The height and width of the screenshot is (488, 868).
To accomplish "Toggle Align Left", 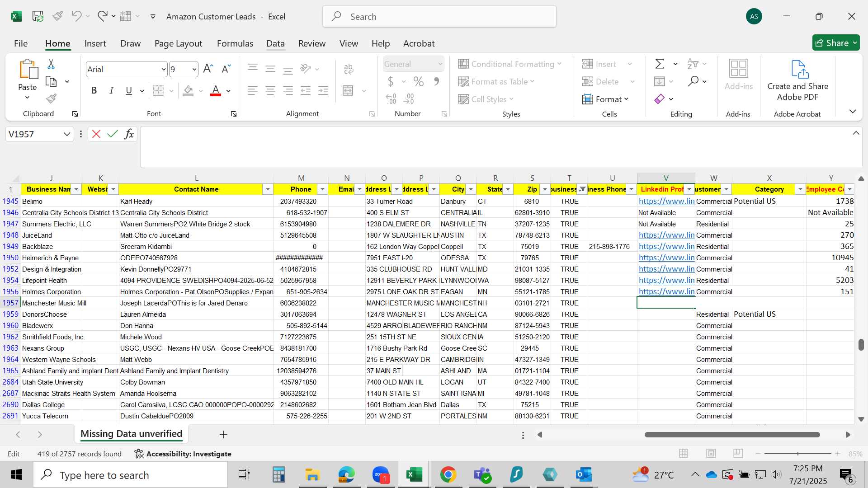I will (253, 90).
